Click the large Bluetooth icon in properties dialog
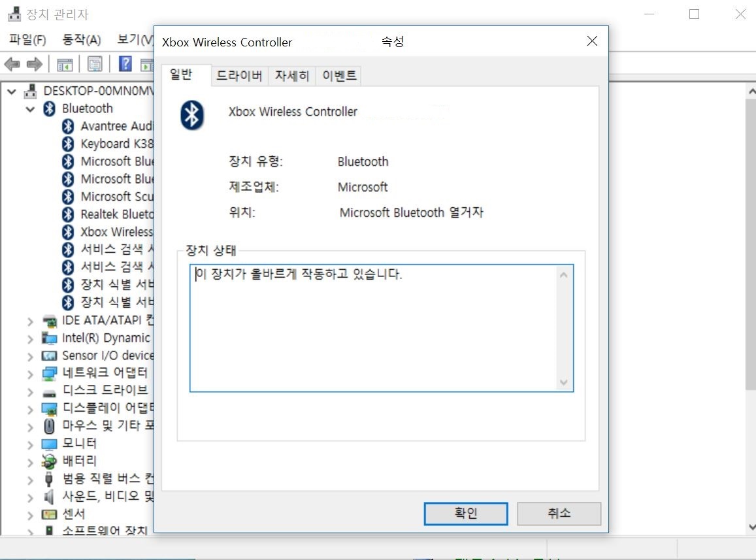 tap(192, 115)
